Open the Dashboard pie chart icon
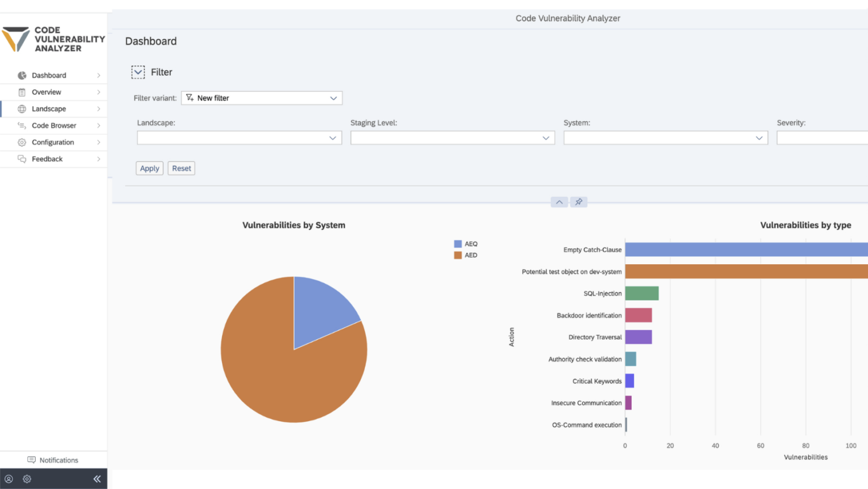The height and width of the screenshot is (489, 868). click(21, 75)
